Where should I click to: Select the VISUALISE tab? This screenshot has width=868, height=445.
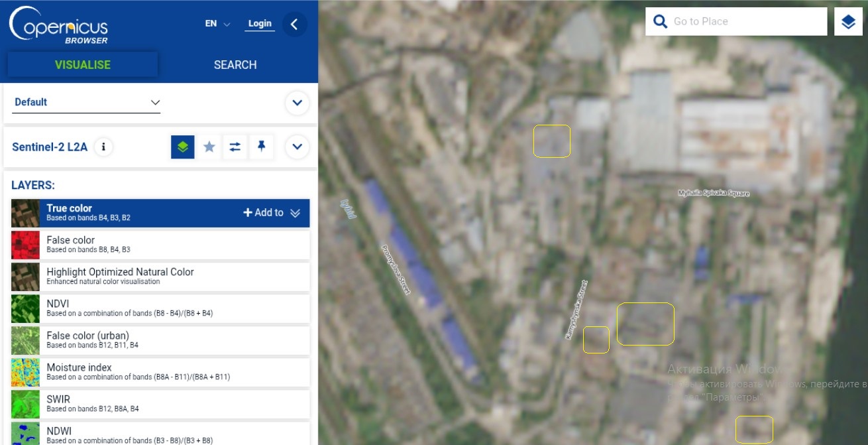(x=83, y=65)
